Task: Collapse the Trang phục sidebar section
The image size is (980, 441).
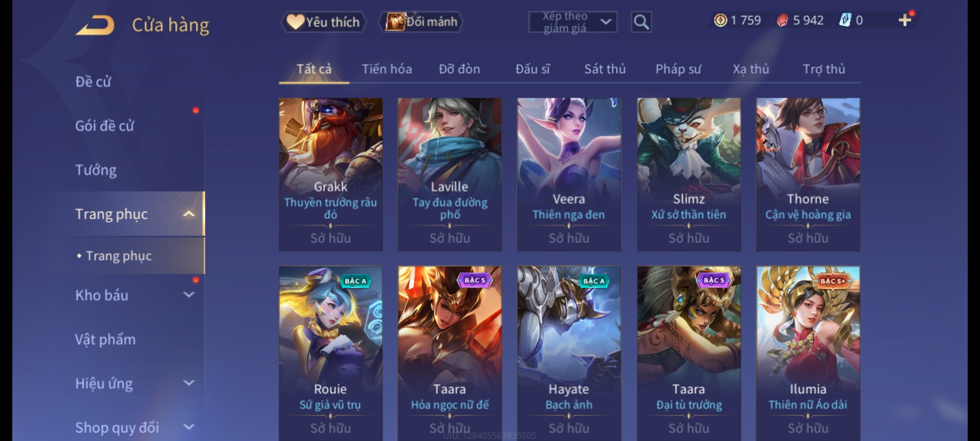Action: [189, 214]
